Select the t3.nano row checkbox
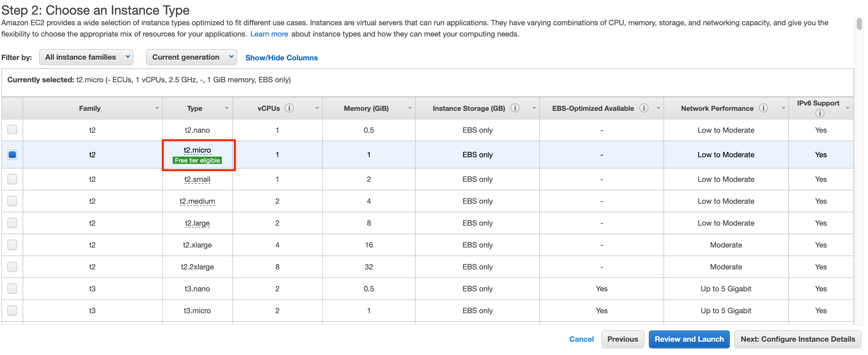Viewport: 868px width, 355px height. click(x=13, y=289)
